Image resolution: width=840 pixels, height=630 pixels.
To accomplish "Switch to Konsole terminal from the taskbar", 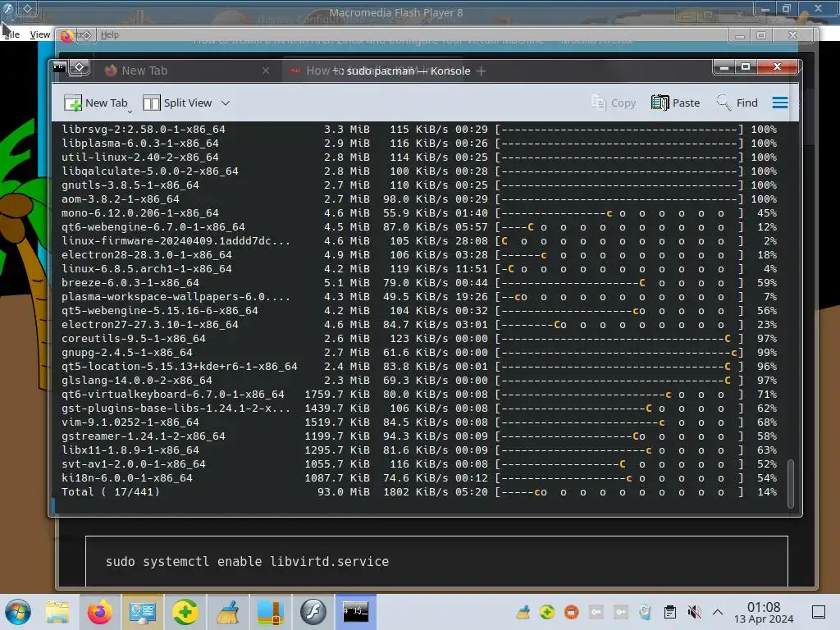I will click(356, 612).
